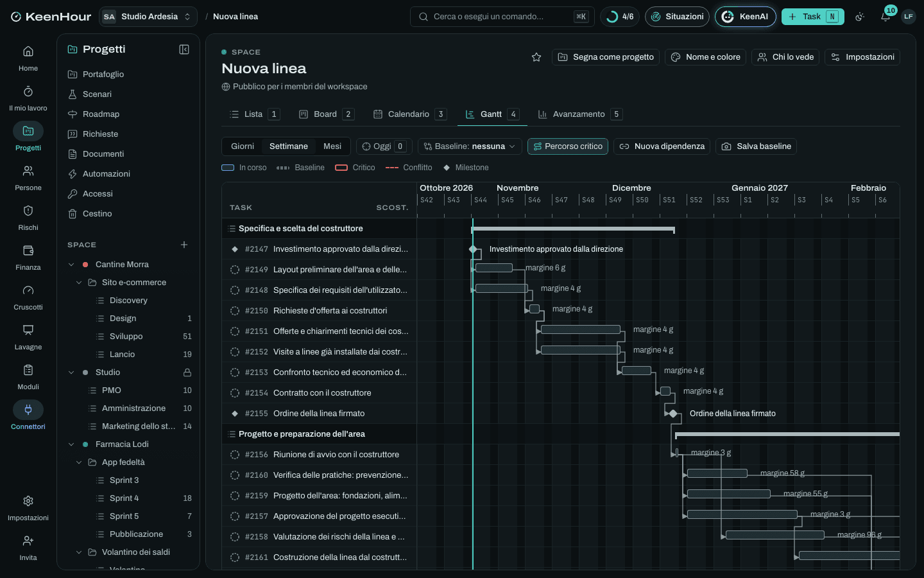Open Nome e colore settings
The height and width of the screenshot is (578, 924).
coord(705,57)
